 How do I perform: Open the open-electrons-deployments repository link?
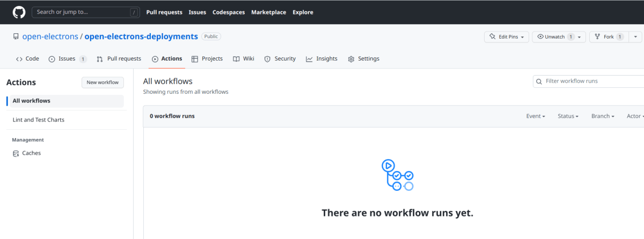click(x=141, y=36)
